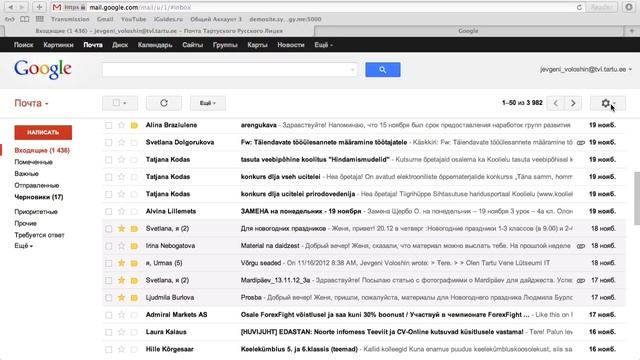
Task: Open the jevgeni_voloshin account dropdown
Action: point(586,69)
